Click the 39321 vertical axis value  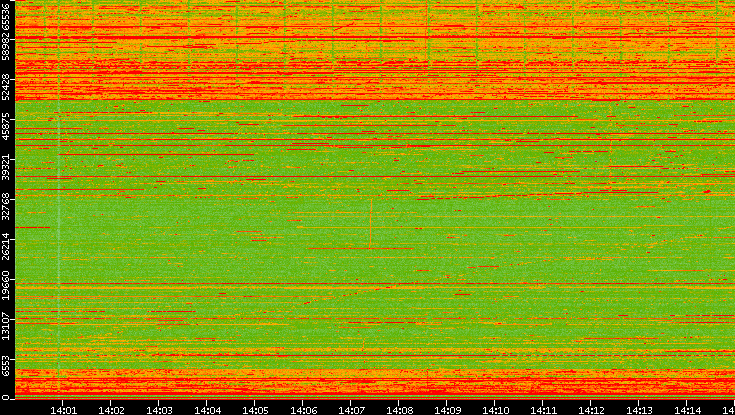coord(7,167)
